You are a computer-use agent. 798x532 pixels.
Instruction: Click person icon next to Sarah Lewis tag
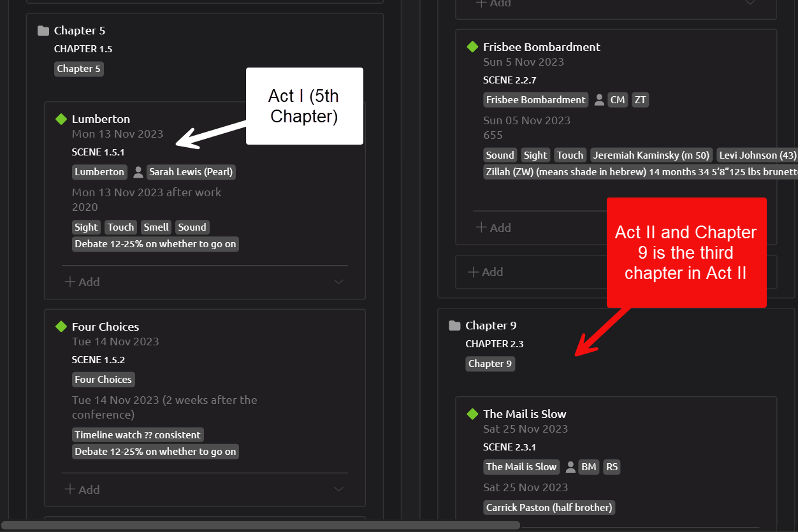(x=138, y=172)
